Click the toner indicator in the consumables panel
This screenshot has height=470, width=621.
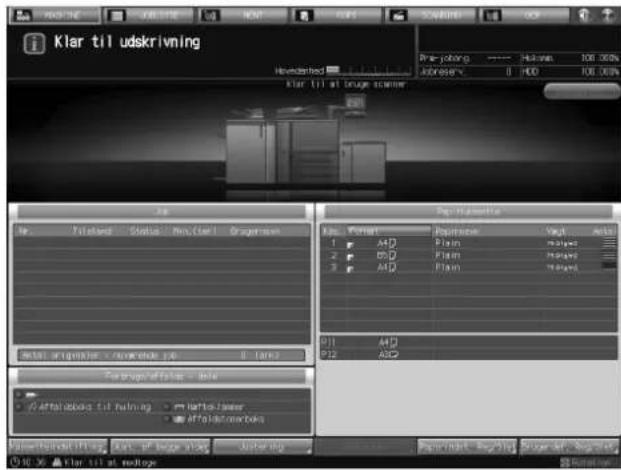(x=31, y=395)
